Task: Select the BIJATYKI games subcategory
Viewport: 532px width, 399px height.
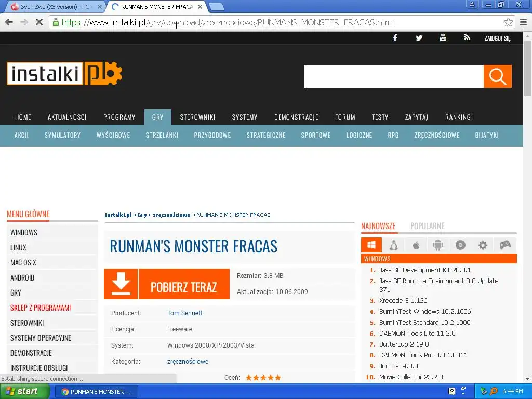Action: [x=486, y=135]
